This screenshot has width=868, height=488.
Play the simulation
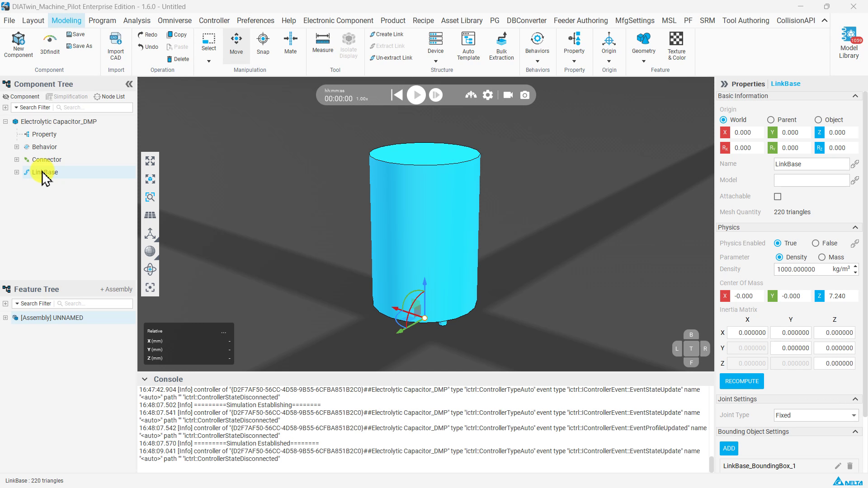pos(416,95)
